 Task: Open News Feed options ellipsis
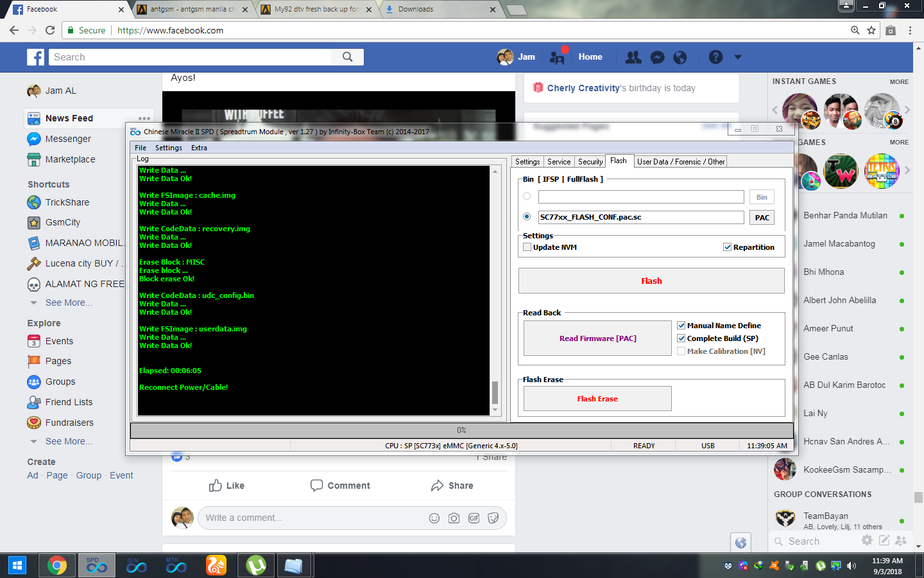(144, 119)
